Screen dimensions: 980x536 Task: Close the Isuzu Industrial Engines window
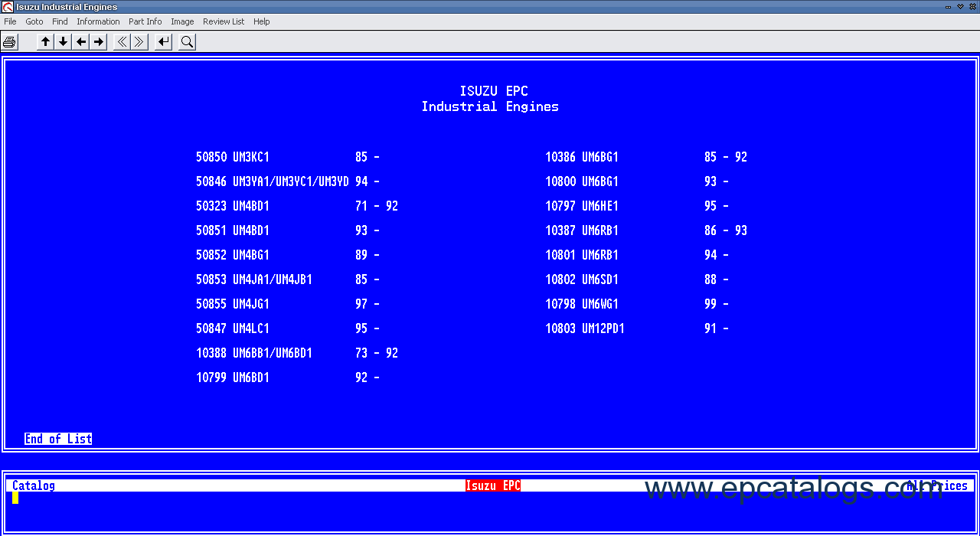pos(972,6)
